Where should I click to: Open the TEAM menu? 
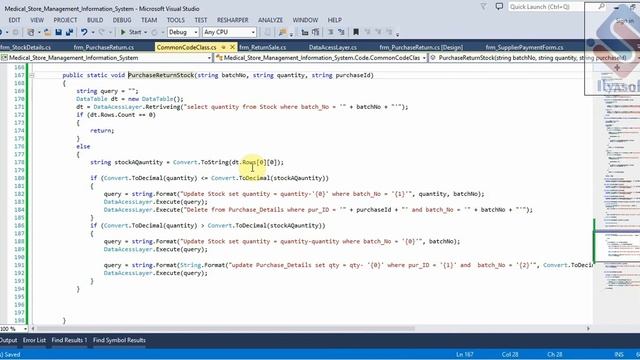149,20
